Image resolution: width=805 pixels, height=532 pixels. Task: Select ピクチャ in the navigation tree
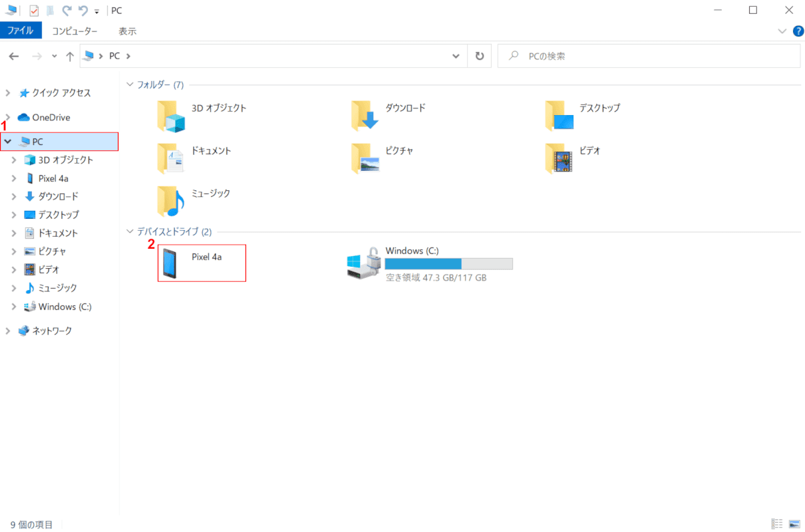(45, 251)
